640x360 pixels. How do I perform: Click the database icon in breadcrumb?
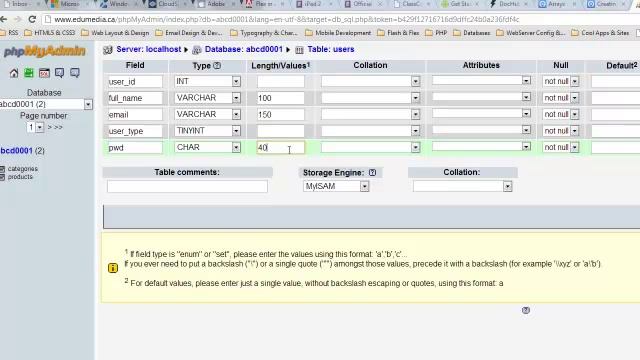click(197, 50)
